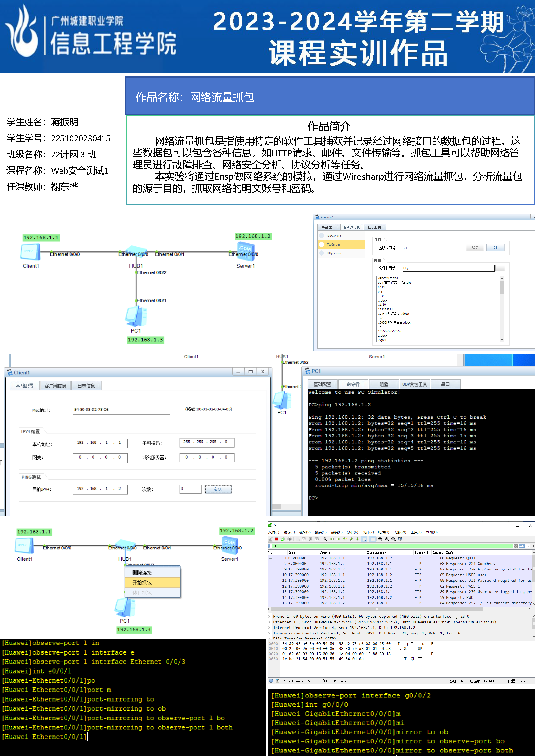This screenshot has width=535, height=756.
Task: Click the red stop capture button in Wireshark
Action: [x=276, y=539]
